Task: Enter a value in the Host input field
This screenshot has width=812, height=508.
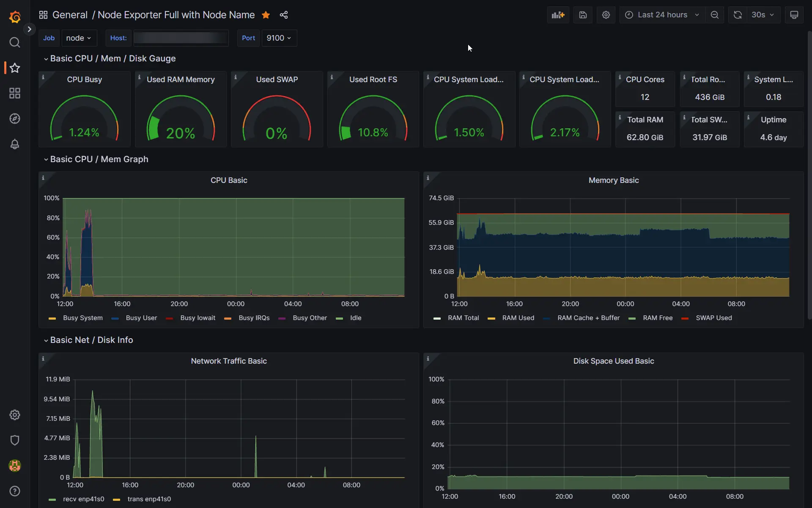Action: [179, 37]
